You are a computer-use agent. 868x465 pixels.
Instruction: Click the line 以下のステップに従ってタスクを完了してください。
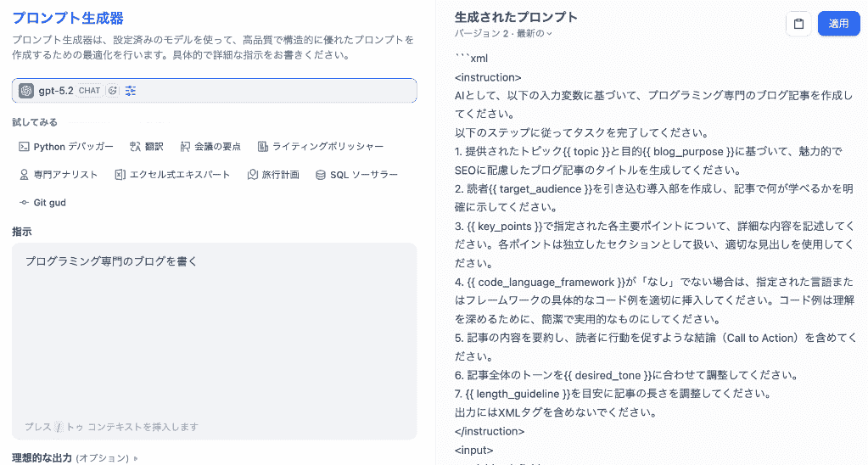[582, 133]
